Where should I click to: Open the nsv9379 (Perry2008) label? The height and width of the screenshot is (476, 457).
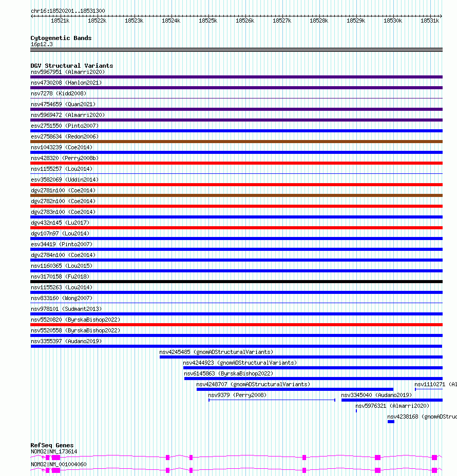(x=237, y=395)
